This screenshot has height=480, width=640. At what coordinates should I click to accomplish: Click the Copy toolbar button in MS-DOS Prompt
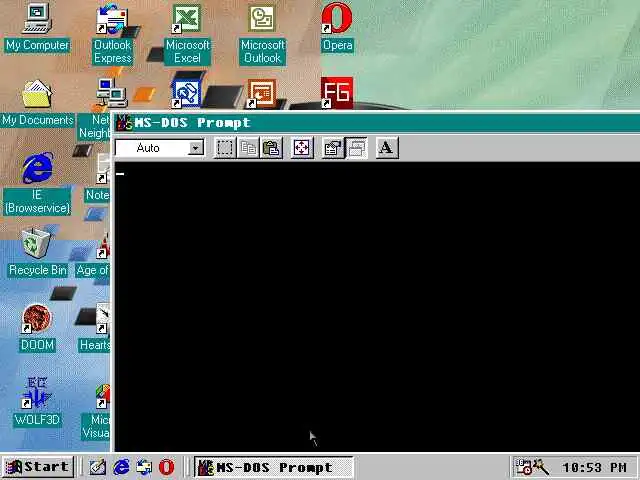[248, 148]
